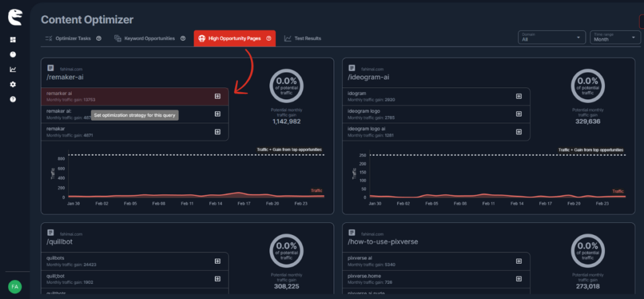Open the line chart analytics sidebar icon
This screenshot has width=644, height=299.
13,69
